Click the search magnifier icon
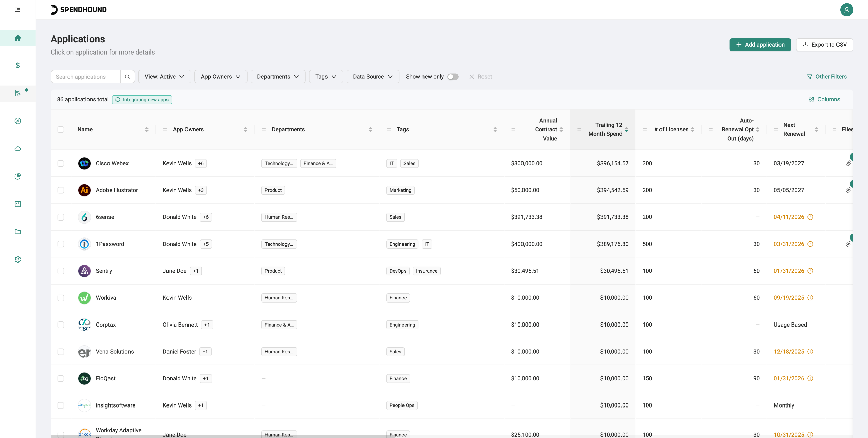 127,77
